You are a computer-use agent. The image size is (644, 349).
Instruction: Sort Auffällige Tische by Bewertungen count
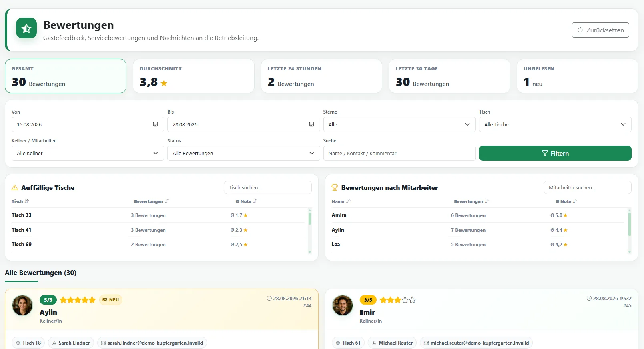(151, 201)
